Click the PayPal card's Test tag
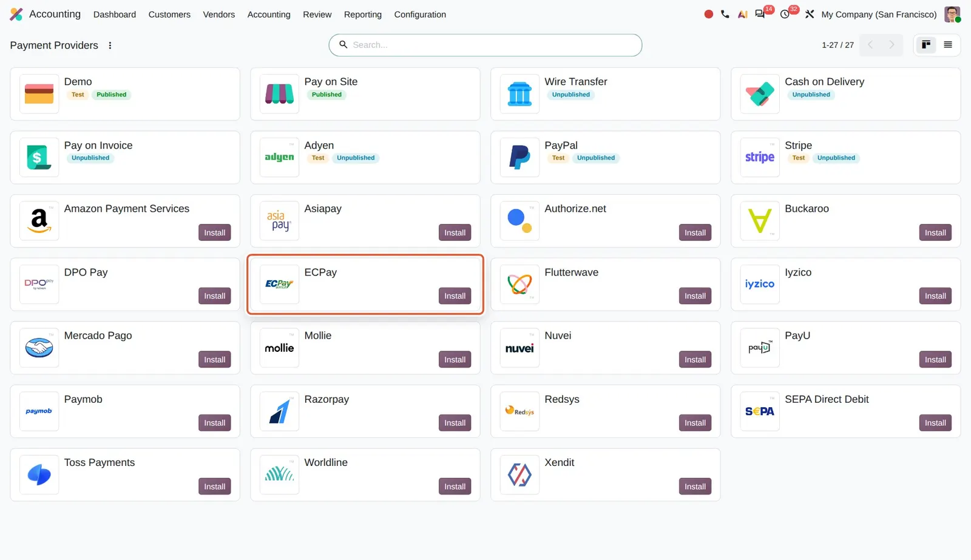This screenshot has height=560, width=971. (558, 158)
